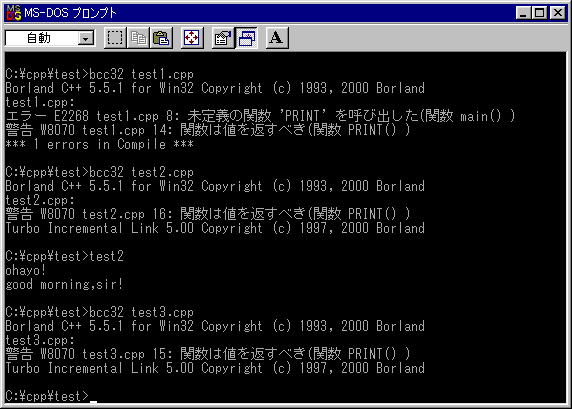Switch to full screen mode icon
Viewport: 572px width, 409px height.
(192, 38)
